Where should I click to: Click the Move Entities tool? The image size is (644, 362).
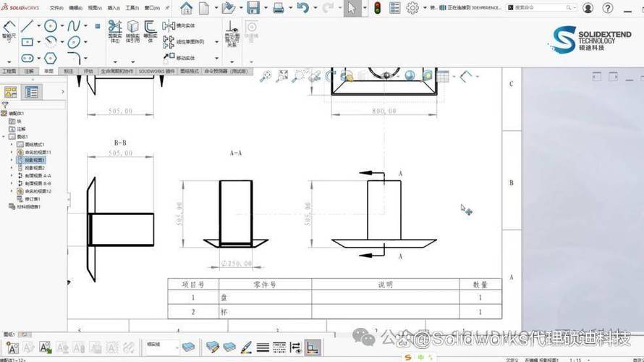179,57
